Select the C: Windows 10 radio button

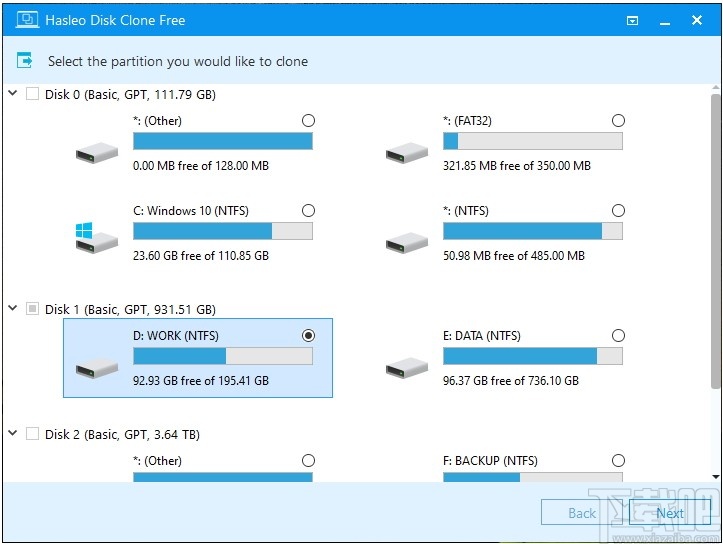pos(308,211)
